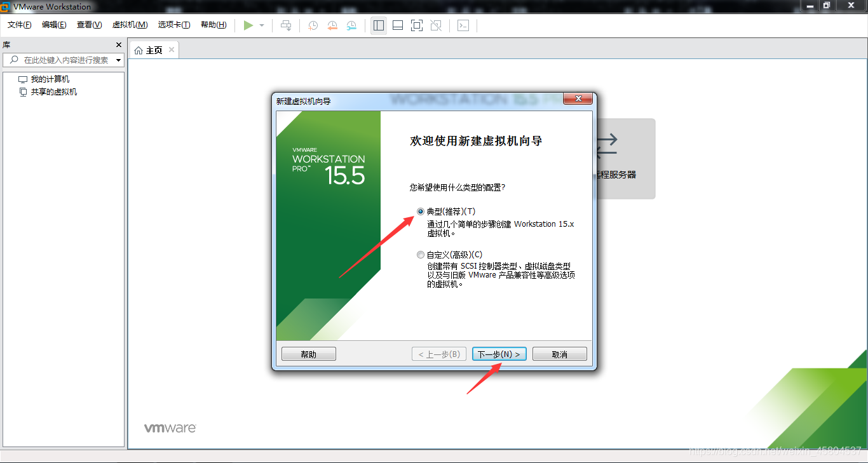Toggle the library sidebar view icon
Screen dimensions: 868x463
[379, 25]
